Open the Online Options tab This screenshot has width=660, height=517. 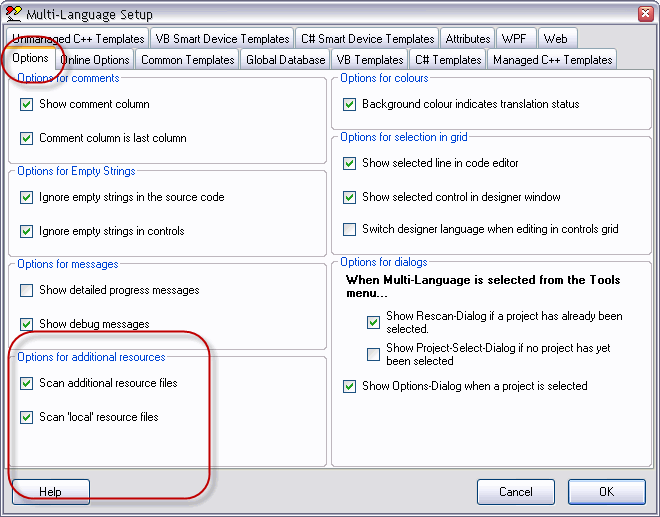(94, 60)
